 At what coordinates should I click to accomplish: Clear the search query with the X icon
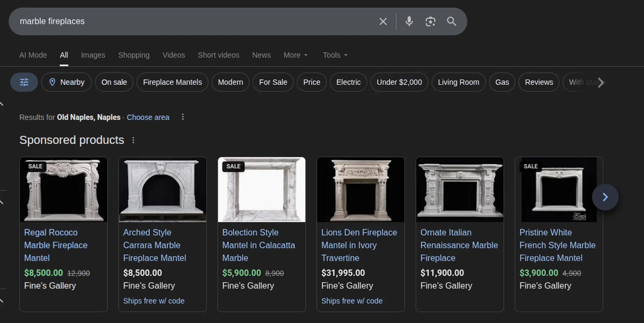point(383,21)
